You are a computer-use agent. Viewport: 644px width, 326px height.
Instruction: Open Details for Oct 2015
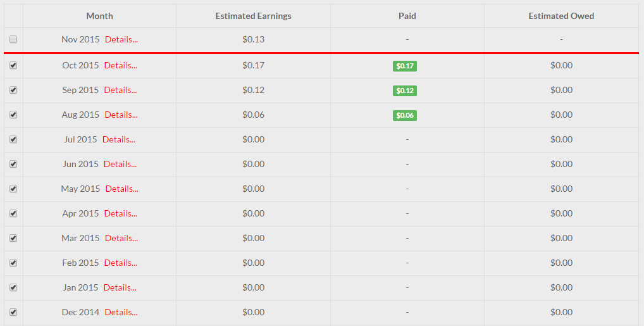(120, 65)
